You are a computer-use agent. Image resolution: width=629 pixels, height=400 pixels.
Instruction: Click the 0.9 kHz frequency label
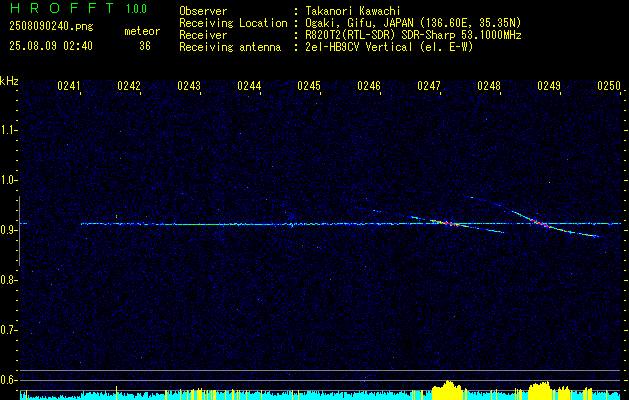[7, 230]
